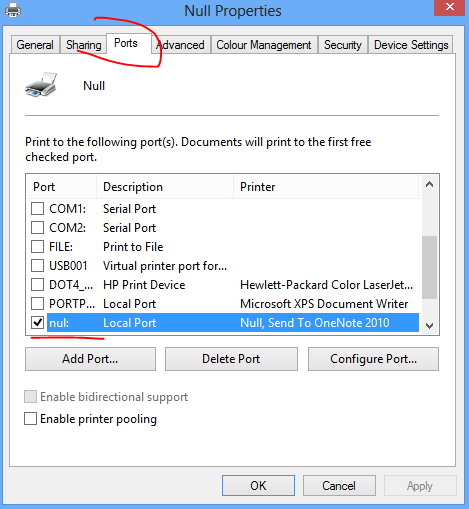Open the Sharing tab
The height and width of the screenshot is (509, 469).
click(83, 45)
